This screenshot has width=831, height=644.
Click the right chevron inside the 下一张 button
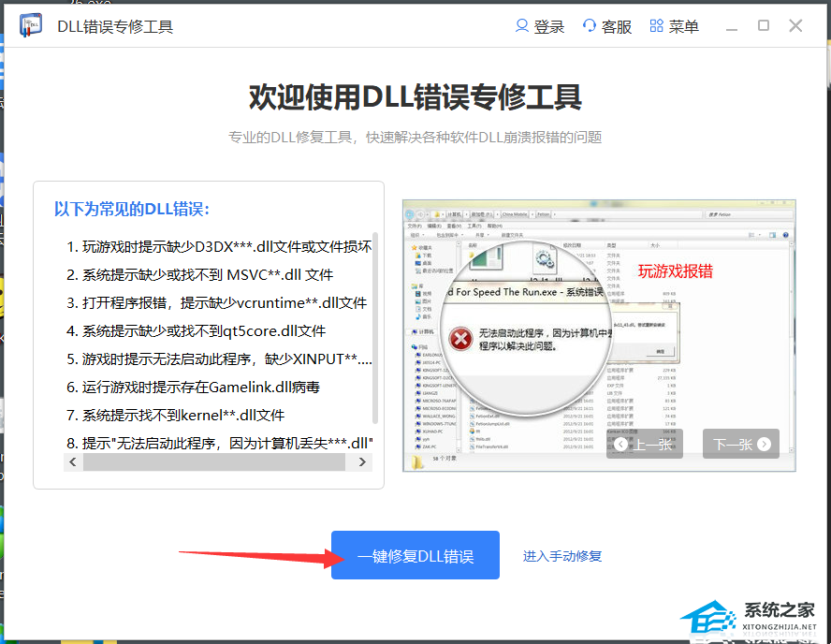tap(764, 444)
